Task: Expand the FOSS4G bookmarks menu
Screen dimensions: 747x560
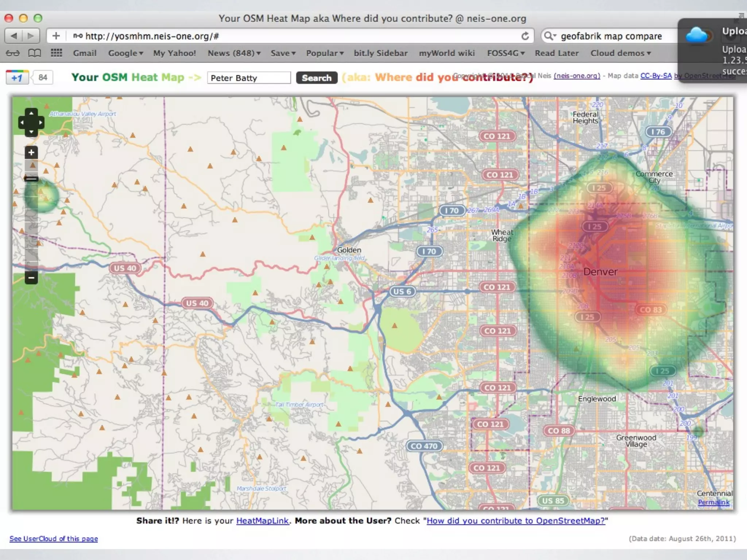Action: click(x=506, y=53)
